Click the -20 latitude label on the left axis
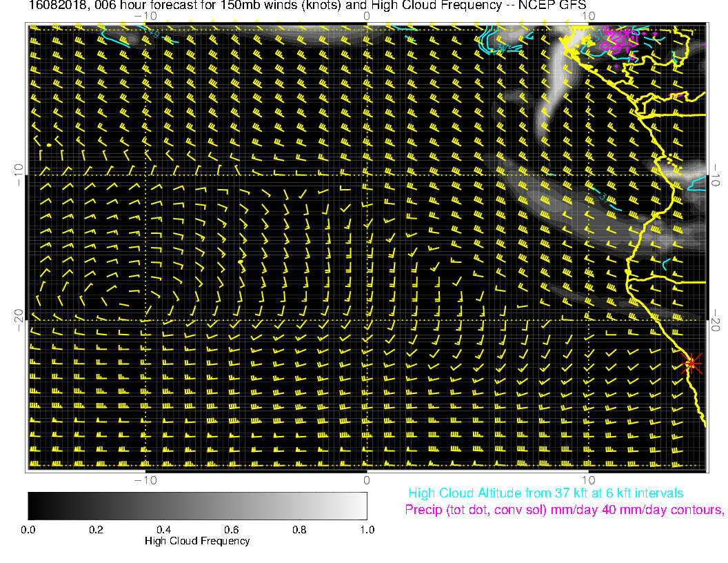 [18, 320]
